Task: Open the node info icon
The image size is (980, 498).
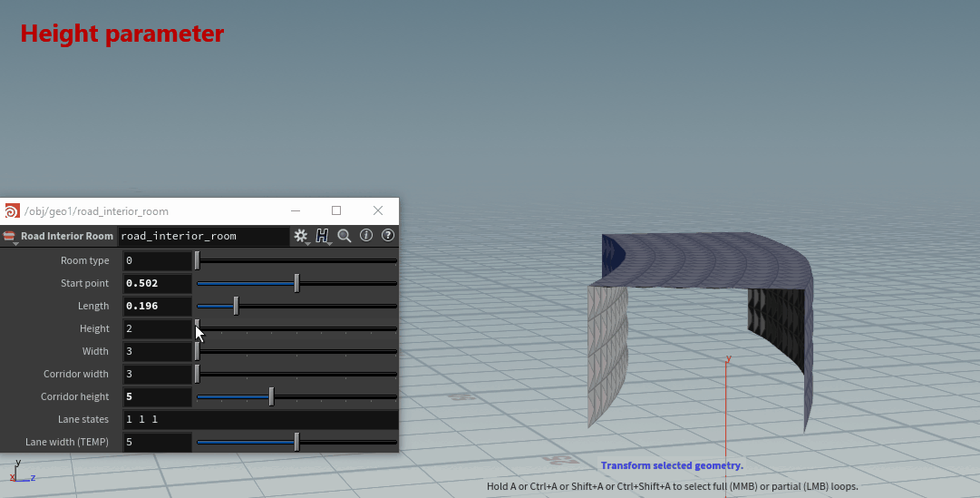Action: [x=366, y=236]
